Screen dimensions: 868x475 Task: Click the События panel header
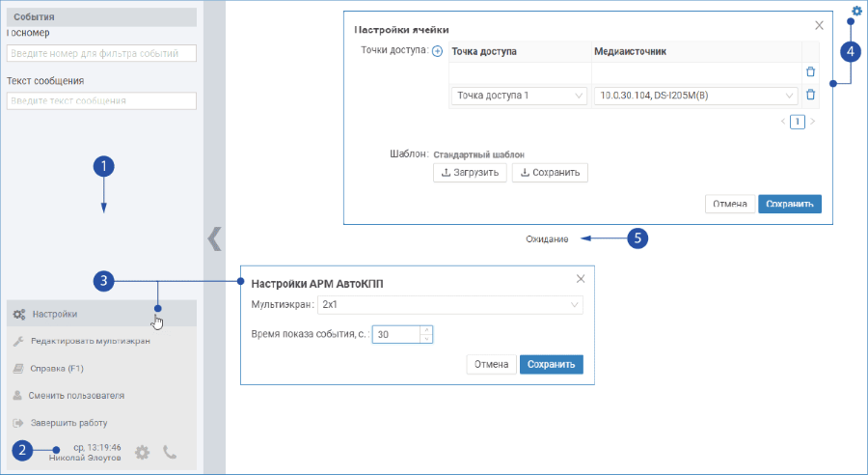tap(101, 17)
